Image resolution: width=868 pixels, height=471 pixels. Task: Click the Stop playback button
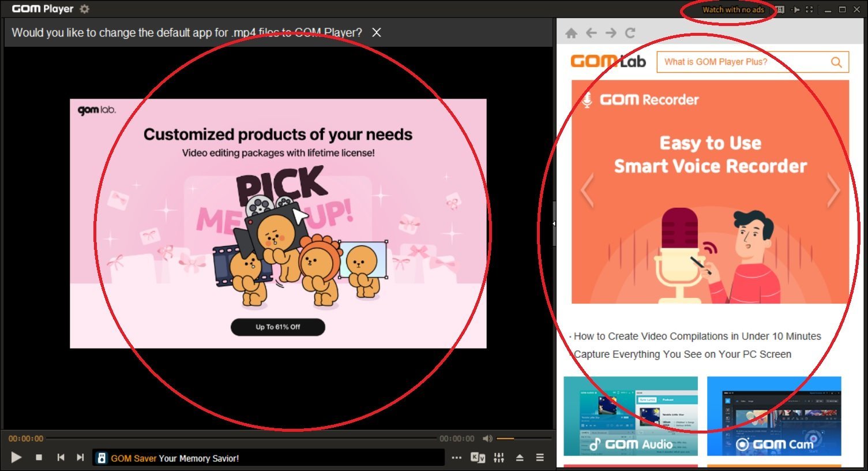[39, 458]
